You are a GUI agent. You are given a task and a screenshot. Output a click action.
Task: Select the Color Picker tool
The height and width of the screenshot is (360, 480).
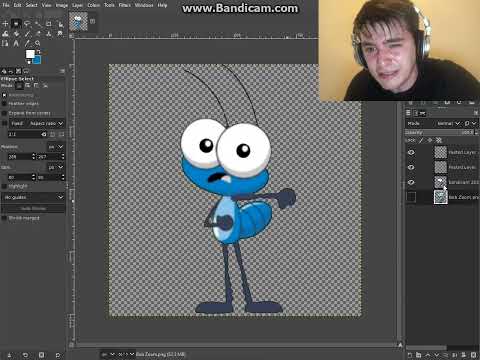[x=27, y=44]
